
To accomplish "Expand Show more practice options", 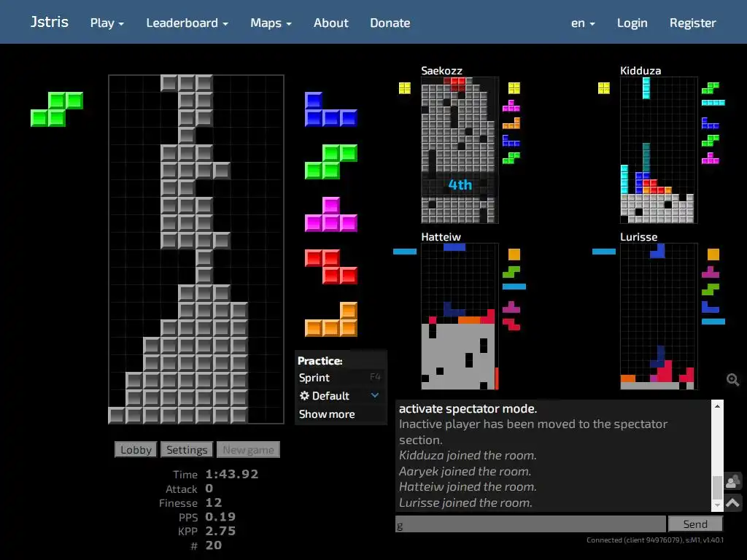I will [327, 414].
